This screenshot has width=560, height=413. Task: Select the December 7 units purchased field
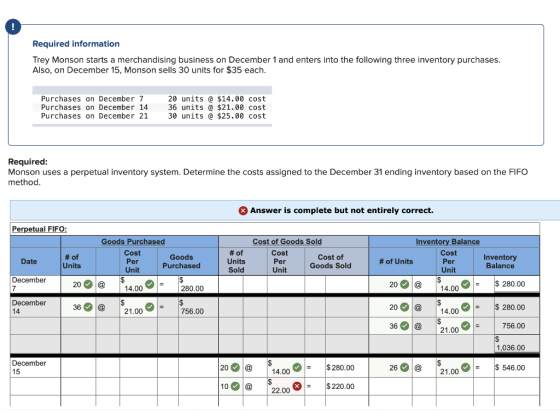(x=78, y=284)
